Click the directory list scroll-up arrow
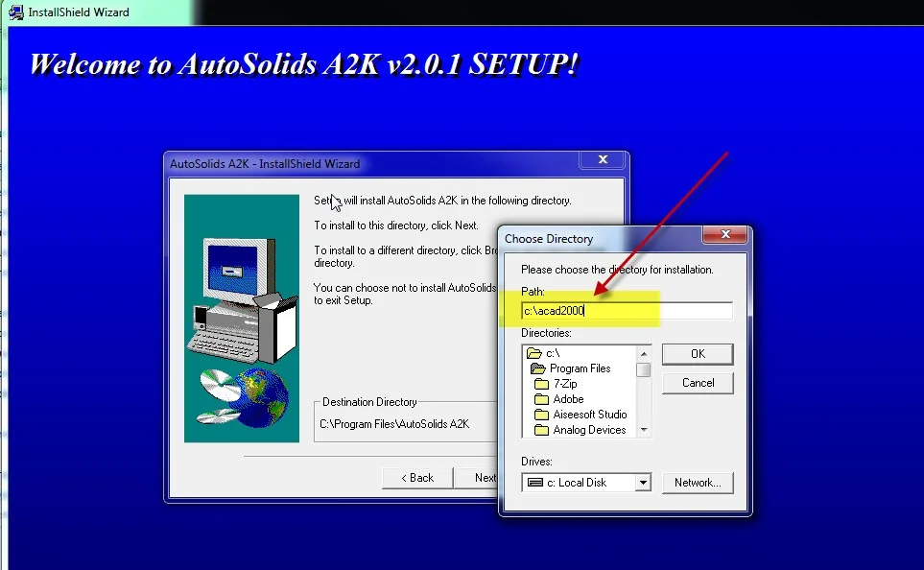This screenshot has height=570, width=924. click(x=644, y=354)
